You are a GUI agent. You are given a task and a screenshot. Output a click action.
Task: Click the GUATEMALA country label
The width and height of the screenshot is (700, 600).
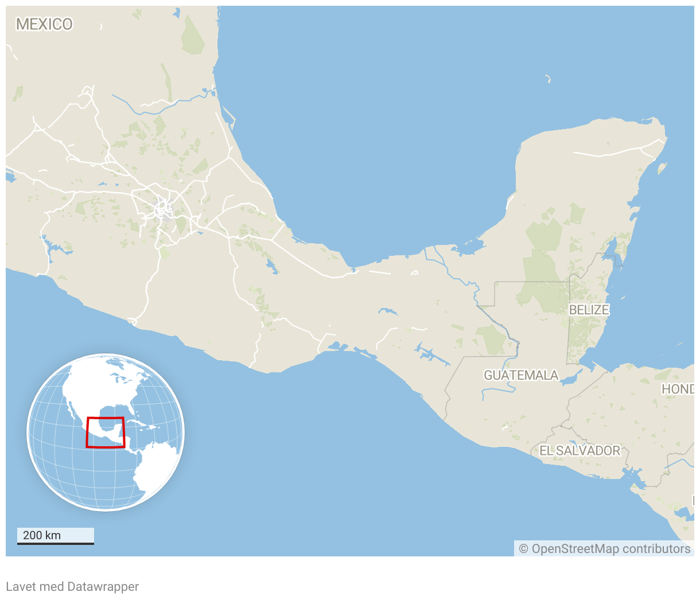pos(520,375)
